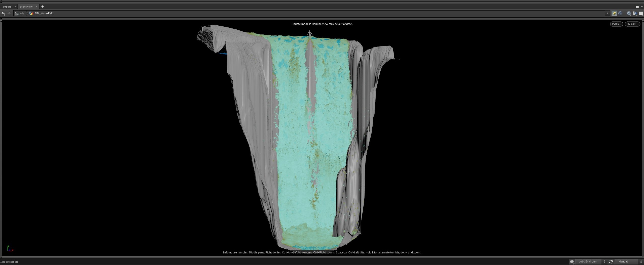Go forward in network navigation history
This screenshot has height=265, width=644.
9,13
